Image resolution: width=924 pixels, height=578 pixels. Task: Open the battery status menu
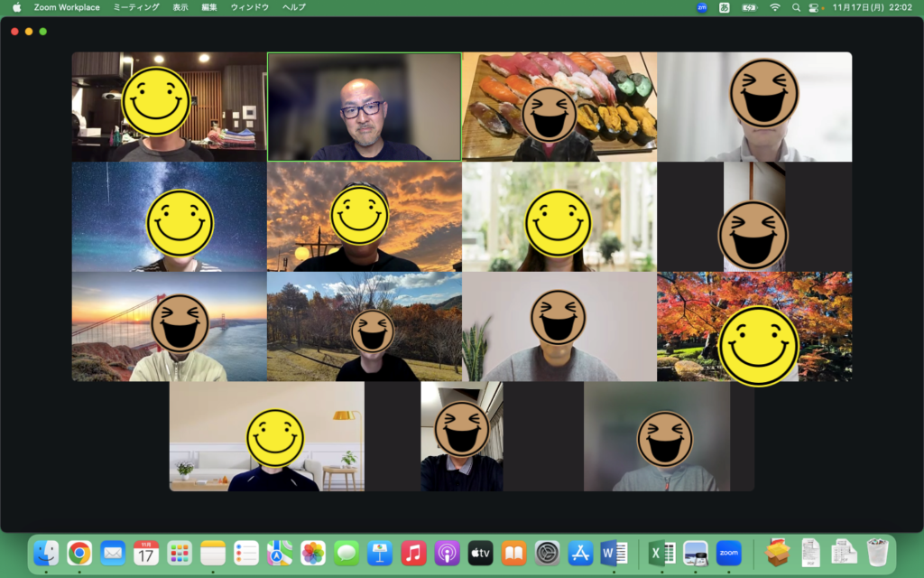749,7
